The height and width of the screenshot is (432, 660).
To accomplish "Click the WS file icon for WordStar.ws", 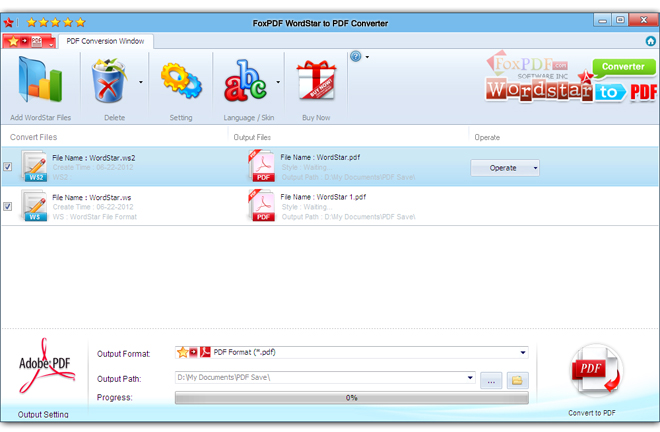I will tap(35, 206).
